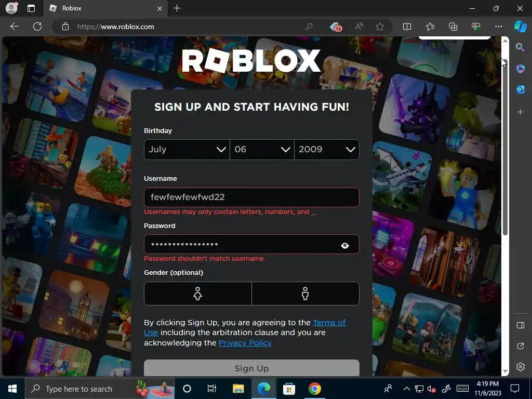The height and width of the screenshot is (399, 532).
Task: Go back to previous page in Edge
Action: 14,26
